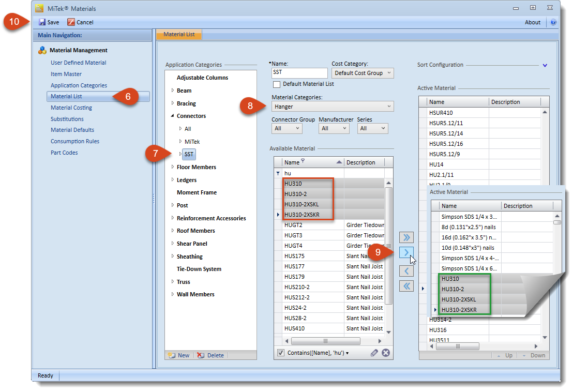573x392 pixels.
Task: Click the filter pin icon on Name column
Action: [303, 161]
